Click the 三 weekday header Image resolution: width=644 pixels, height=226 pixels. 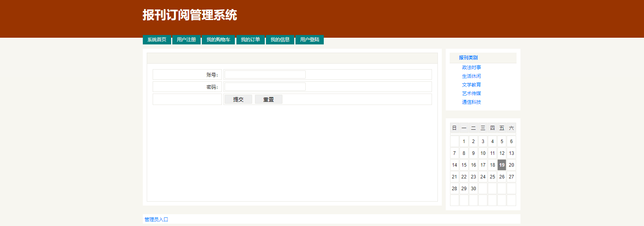pyautogui.click(x=483, y=128)
